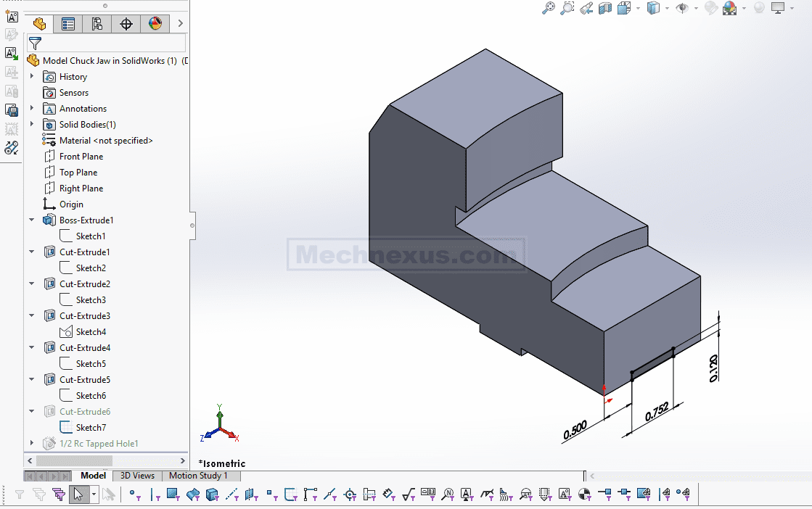Expand the Solid Bodies(1) folder
Image resolution: width=812 pixels, height=509 pixels.
[x=32, y=125]
